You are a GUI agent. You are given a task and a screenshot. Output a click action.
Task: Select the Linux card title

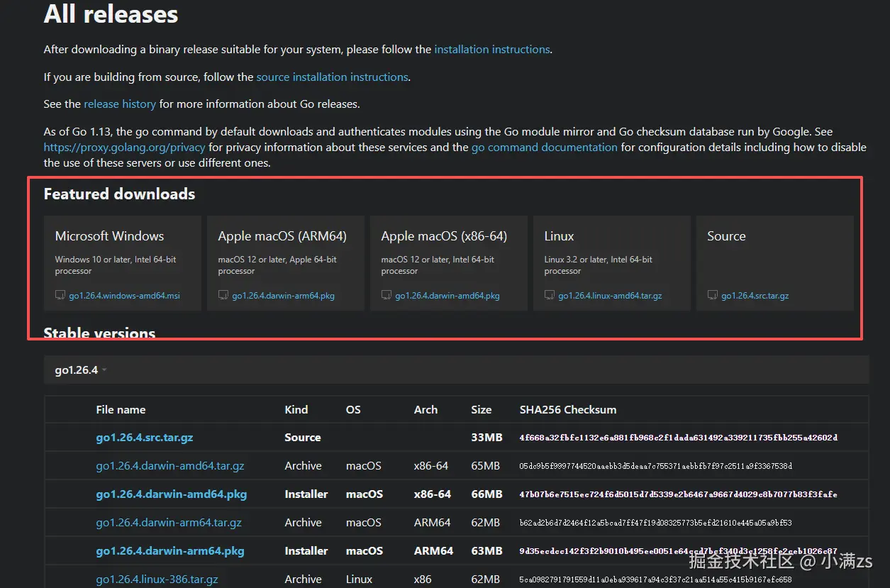pyautogui.click(x=559, y=236)
